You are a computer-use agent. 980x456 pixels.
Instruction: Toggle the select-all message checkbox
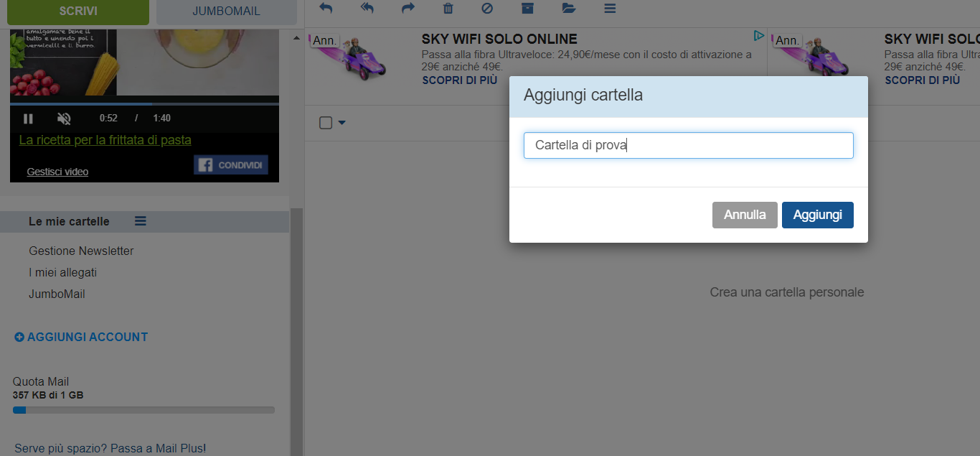pos(325,122)
